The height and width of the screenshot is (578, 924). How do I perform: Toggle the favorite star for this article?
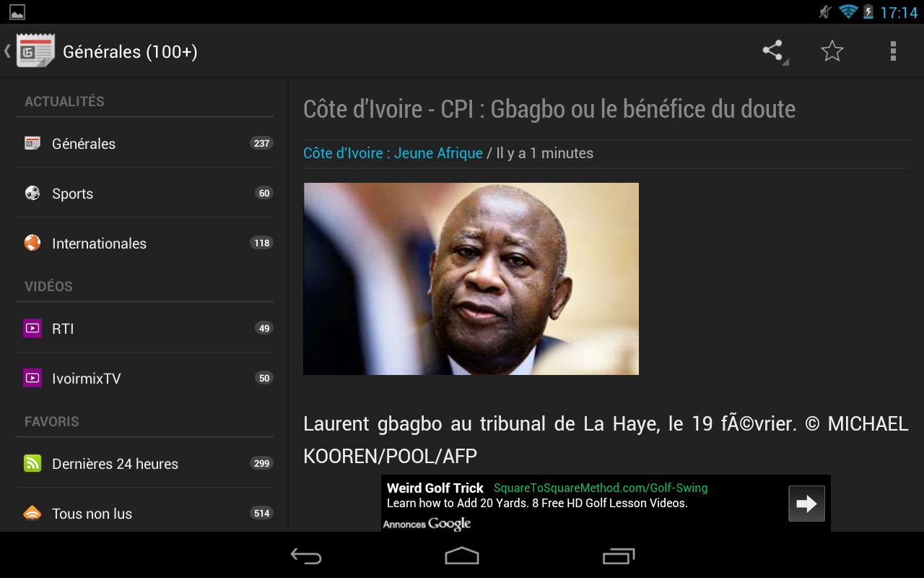tap(832, 51)
